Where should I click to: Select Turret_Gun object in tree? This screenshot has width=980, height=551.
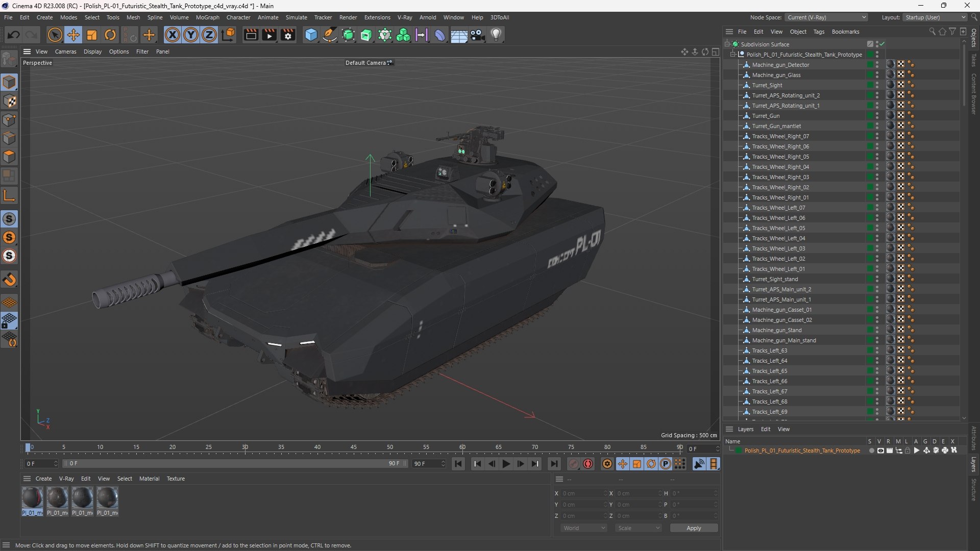766,116
